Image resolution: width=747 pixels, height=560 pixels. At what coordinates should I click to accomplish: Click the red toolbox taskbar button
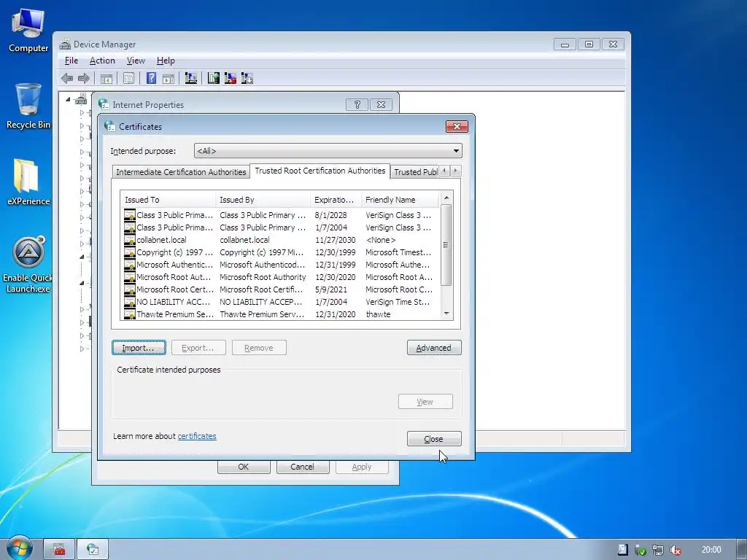tap(59, 550)
